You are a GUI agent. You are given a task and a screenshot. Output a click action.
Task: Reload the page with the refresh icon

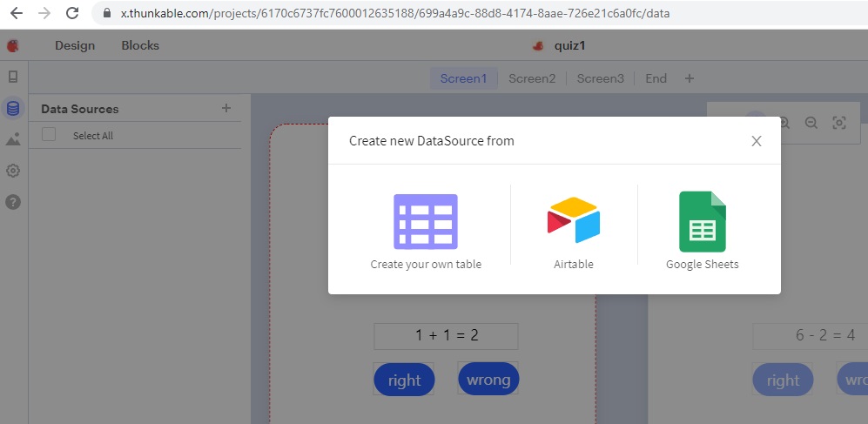[72, 13]
